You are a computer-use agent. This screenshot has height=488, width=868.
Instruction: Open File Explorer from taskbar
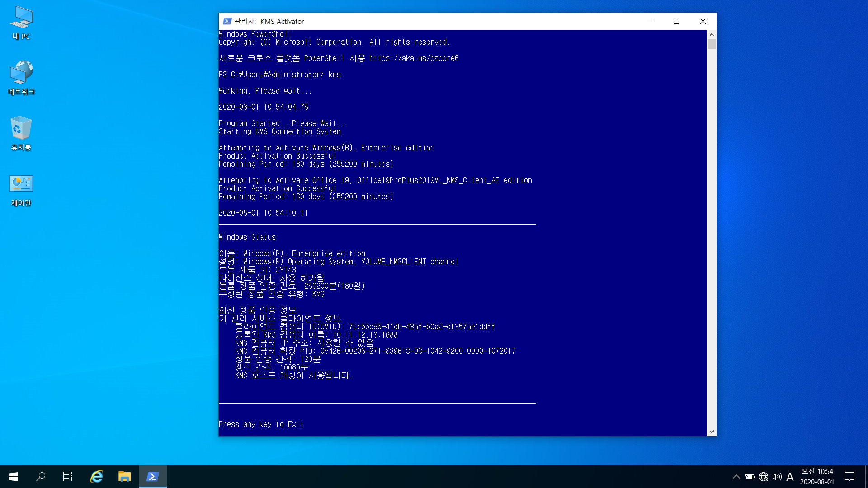coord(124,476)
